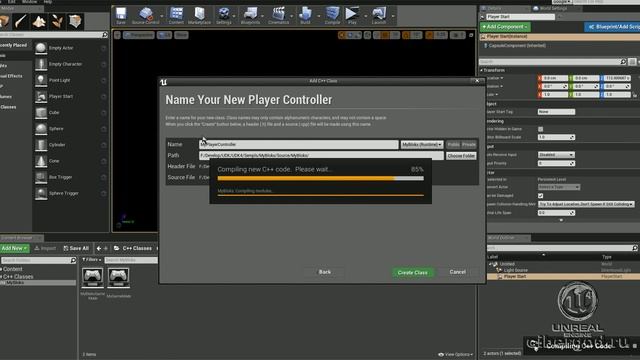
Task: Select the Landscape mode icon
Action: tap(39, 21)
